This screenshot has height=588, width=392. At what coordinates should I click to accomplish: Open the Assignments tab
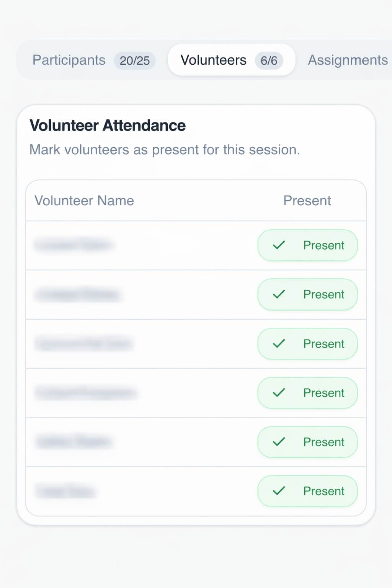(x=347, y=60)
